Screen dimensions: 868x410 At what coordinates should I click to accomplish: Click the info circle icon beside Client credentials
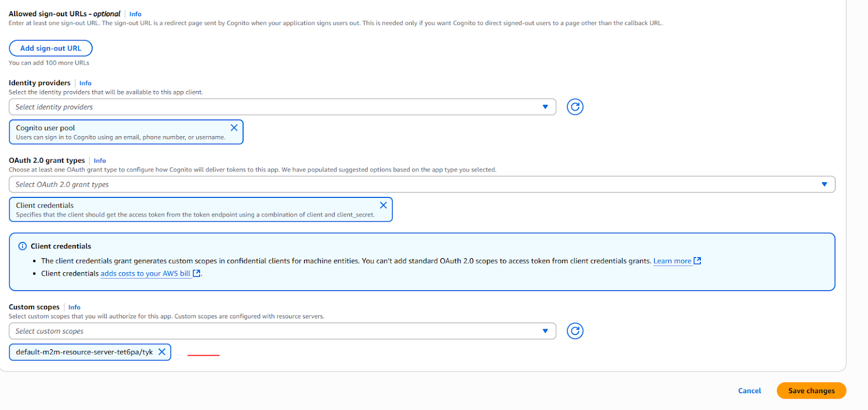tap(22, 246)
